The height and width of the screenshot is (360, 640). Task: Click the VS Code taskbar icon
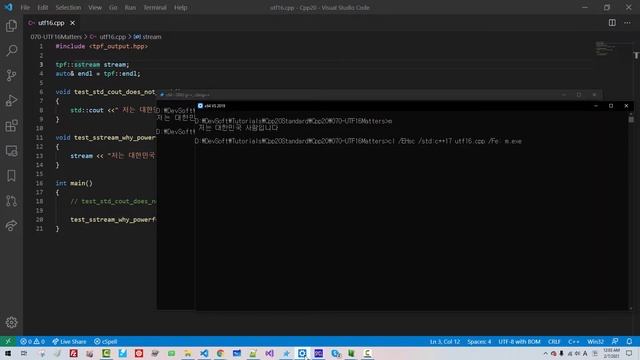point(204,353)
